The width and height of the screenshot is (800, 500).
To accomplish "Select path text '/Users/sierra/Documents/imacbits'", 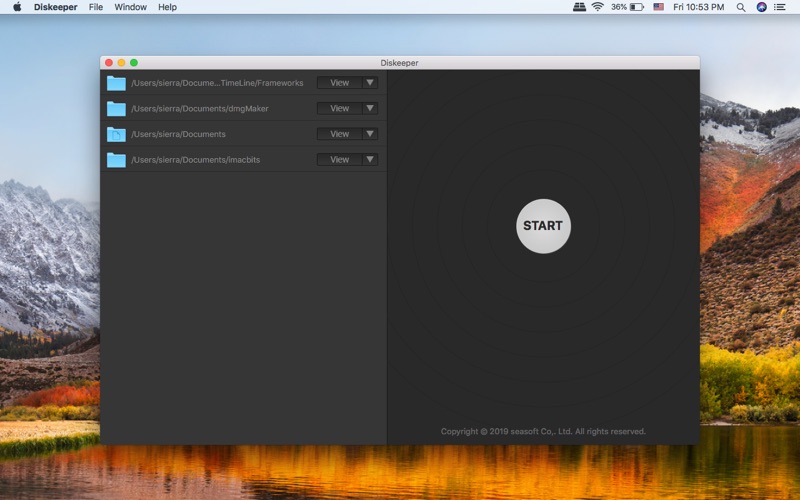I will click(196, 160).
